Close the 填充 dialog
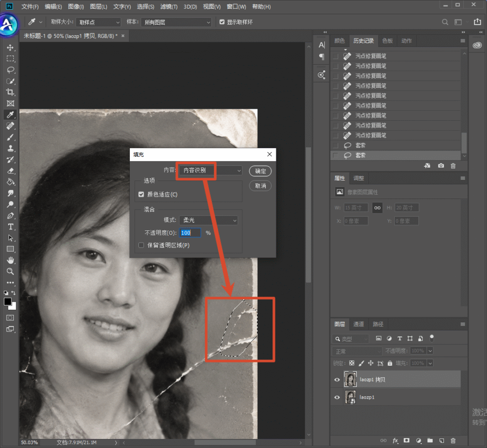The image size is (487, 448). 269,154
